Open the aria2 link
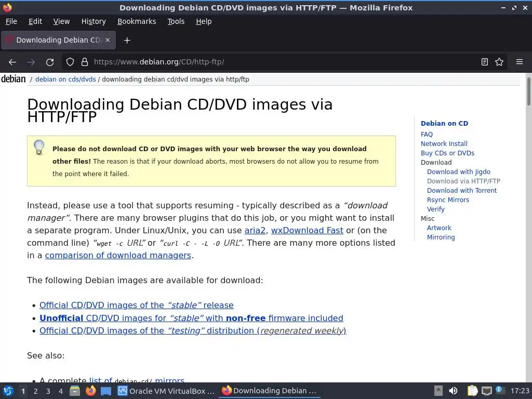Viewport: 532px width, 399px height. click(x=255, y=230)
